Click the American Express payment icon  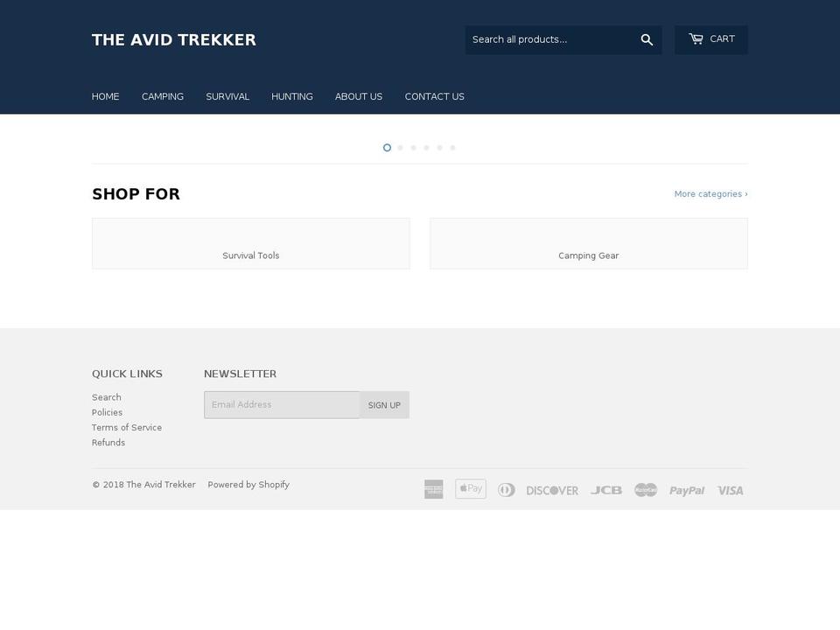point(433,489)
